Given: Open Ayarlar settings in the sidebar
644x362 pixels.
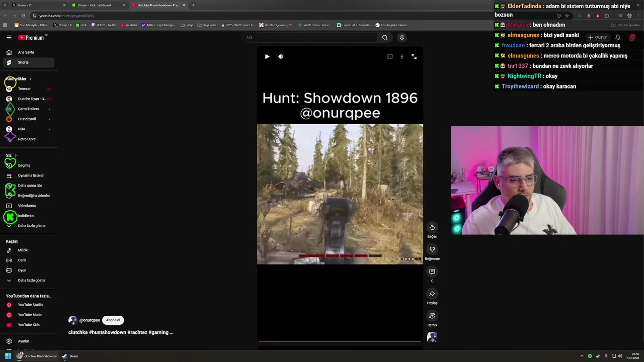Looking at the screenshot, I should pos(28,341).
